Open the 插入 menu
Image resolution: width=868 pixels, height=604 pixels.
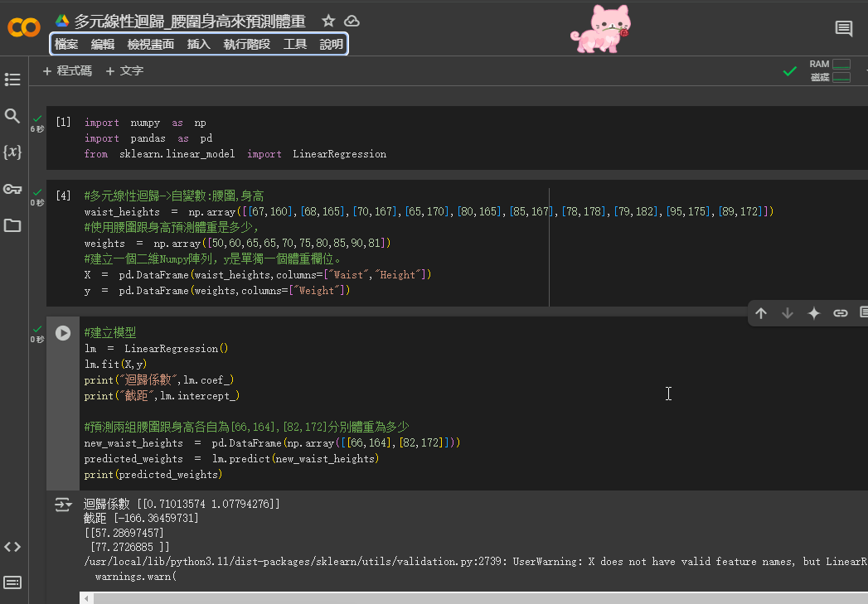[199, 44]
